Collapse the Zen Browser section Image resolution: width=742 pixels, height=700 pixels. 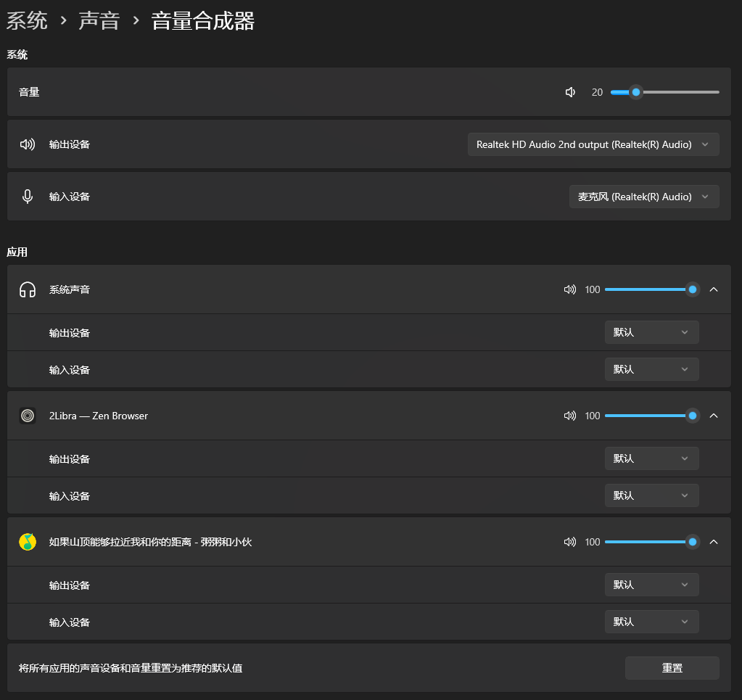click(x=713, y=415)
